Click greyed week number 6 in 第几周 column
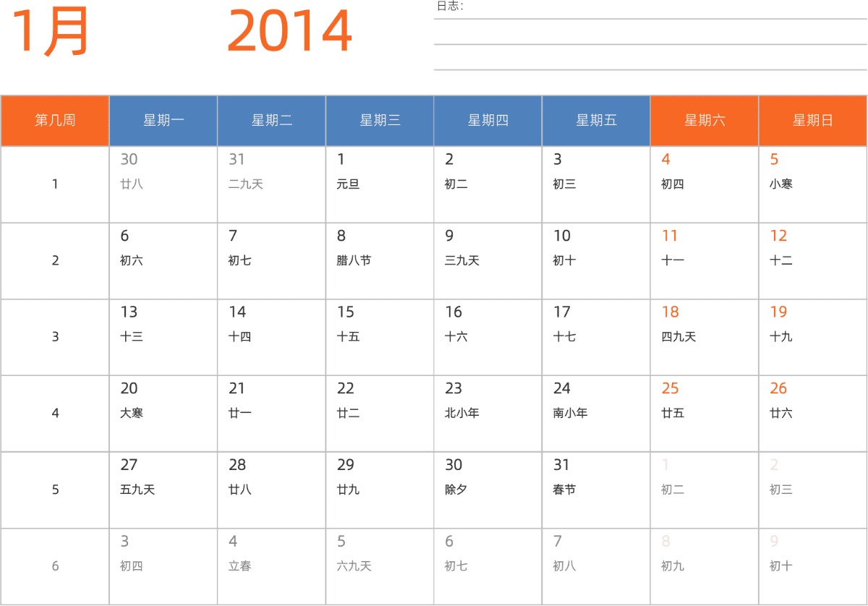Screen dimensions: 868x606 pos(55,566)
